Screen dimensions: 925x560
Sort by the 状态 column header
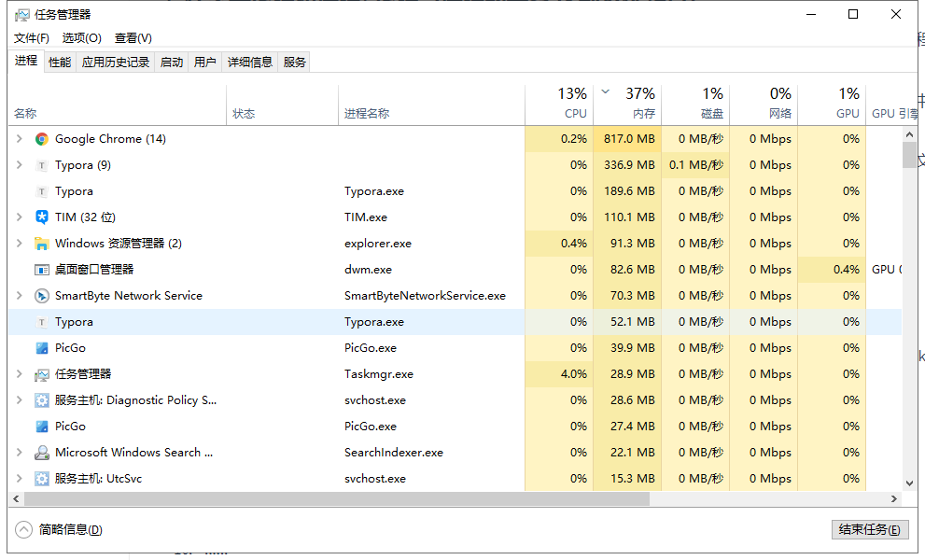pyautogui.click(x=282, y=105)
